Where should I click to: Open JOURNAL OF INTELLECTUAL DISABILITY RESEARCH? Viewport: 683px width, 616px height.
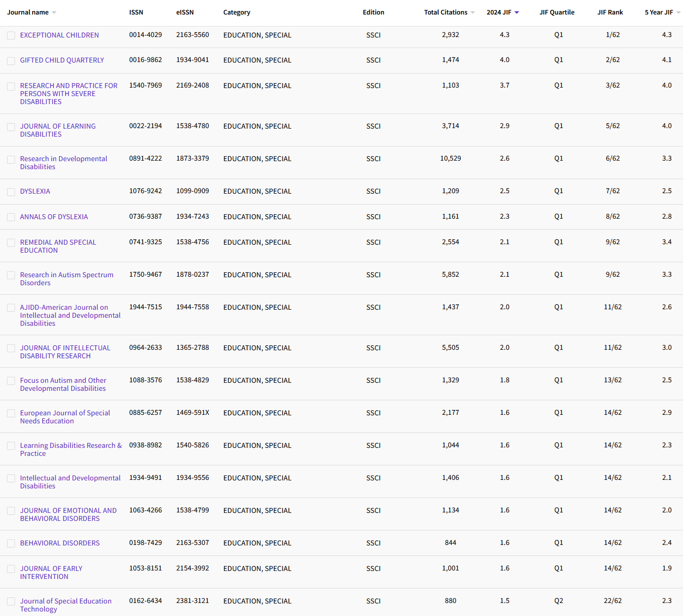pyautogui.click(x=65, y=352)
